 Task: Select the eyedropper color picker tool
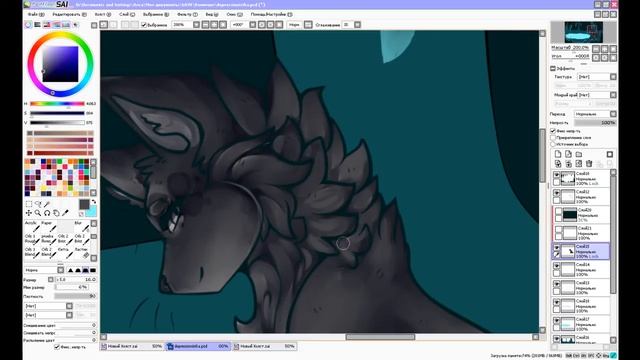(65, 213)
